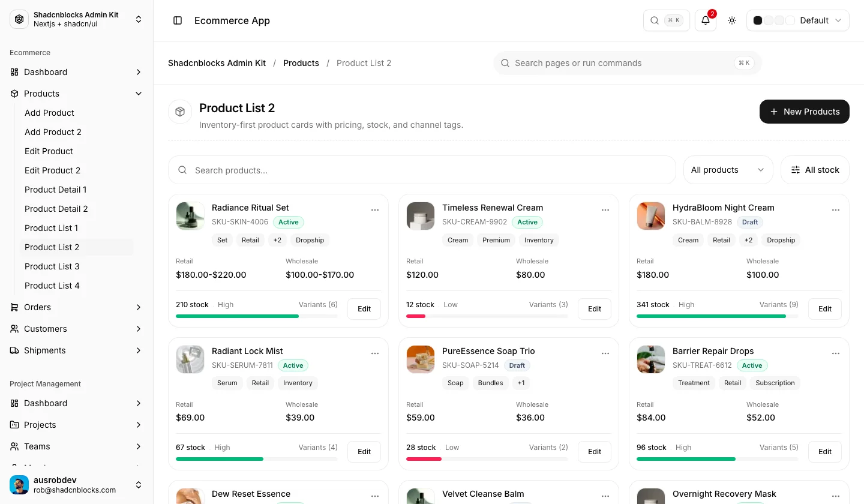Expand the Teams sidebar section
864x504 pixels.
point(77,446)
